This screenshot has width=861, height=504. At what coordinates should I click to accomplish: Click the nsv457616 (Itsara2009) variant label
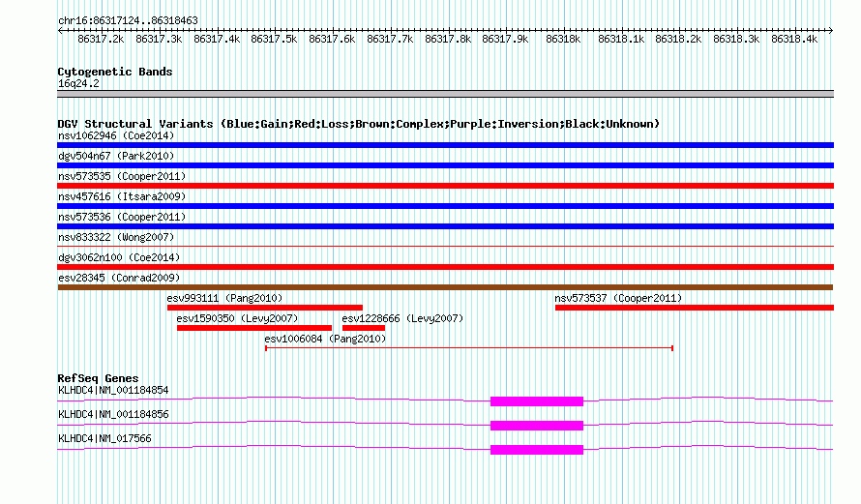click(122, 196)
